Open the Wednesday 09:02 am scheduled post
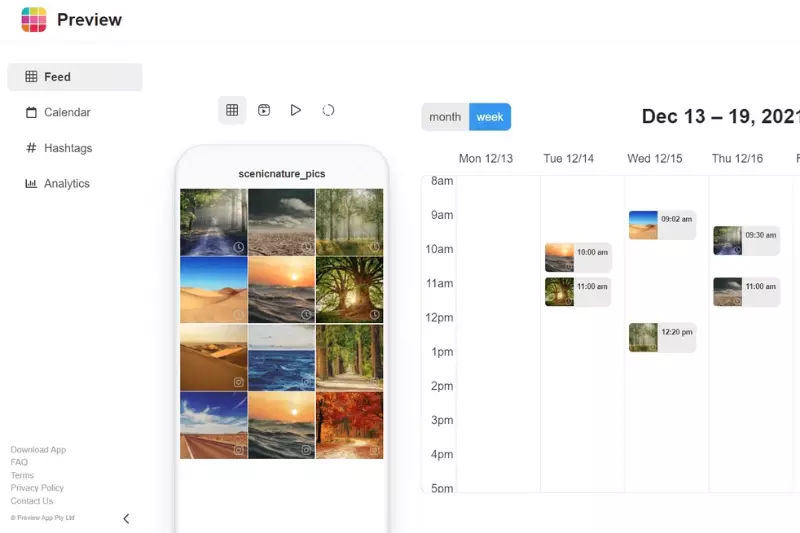 click(x=662, y=225)
